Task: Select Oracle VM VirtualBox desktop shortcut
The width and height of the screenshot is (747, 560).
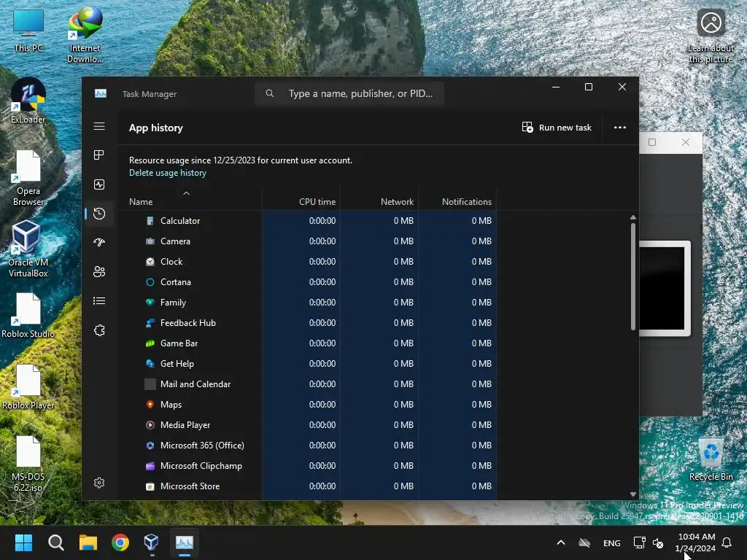Action: point(28,249)
